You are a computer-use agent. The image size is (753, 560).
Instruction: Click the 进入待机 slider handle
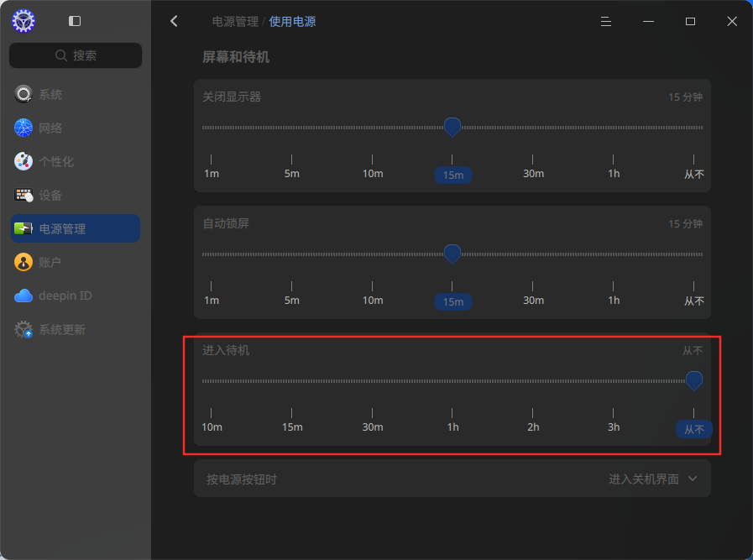coord(694,380)
